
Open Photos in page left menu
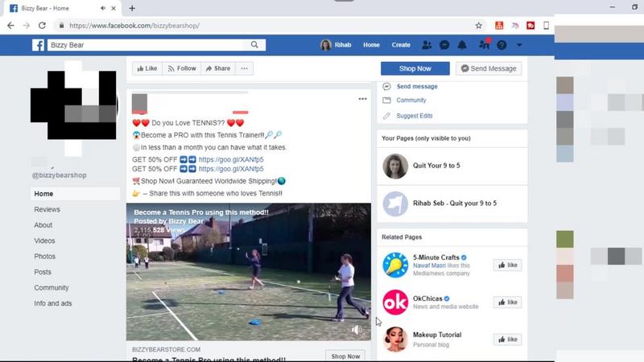click(x=45, y=257)
